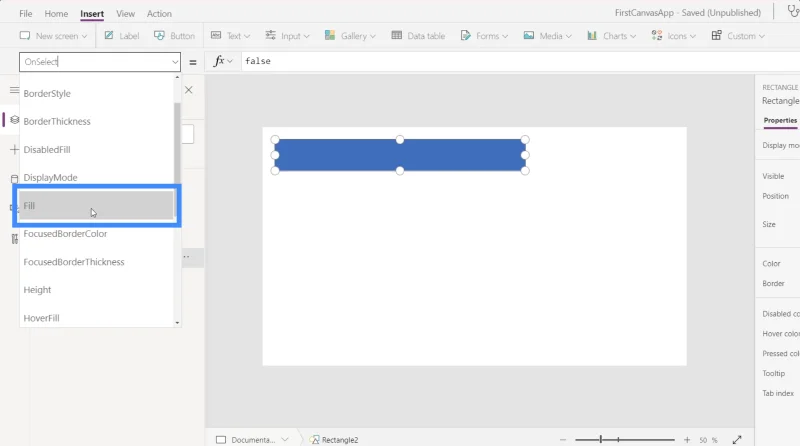Viewport: 800px width, 446px height.
Task: Select the Fill property
Action: [x=97, y=206]
